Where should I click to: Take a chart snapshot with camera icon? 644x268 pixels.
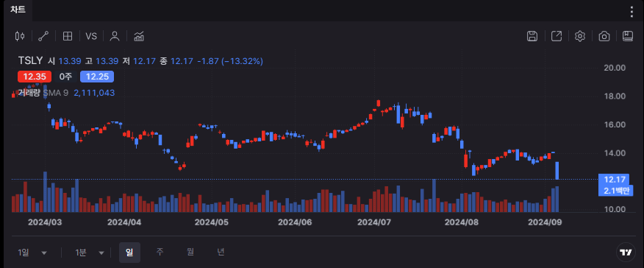(x=604, y=36)
